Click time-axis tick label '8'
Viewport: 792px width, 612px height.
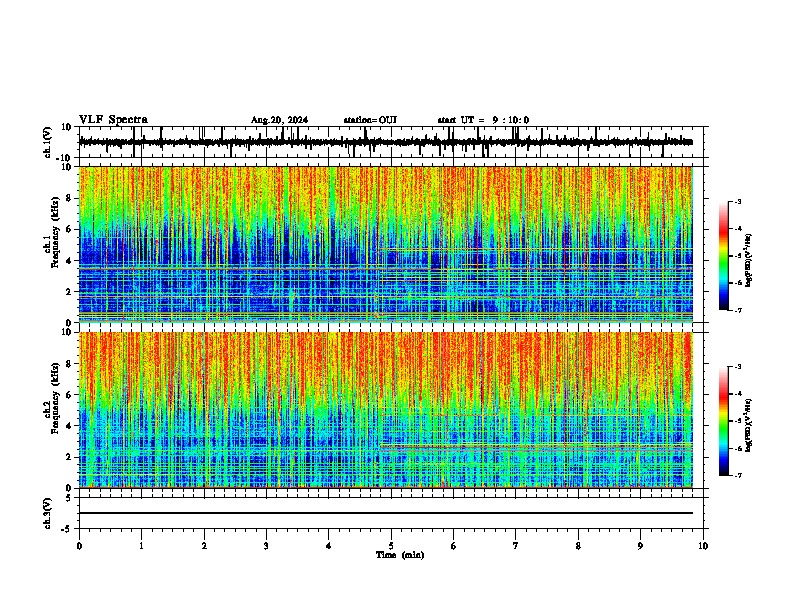pyautogui.click(x=578, y=546)
